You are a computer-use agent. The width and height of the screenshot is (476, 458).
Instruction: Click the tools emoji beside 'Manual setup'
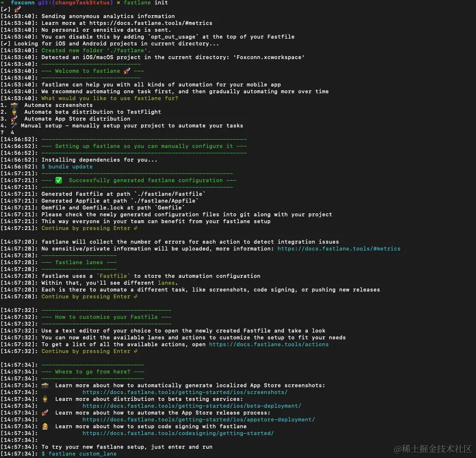click(x=14, y=125)
